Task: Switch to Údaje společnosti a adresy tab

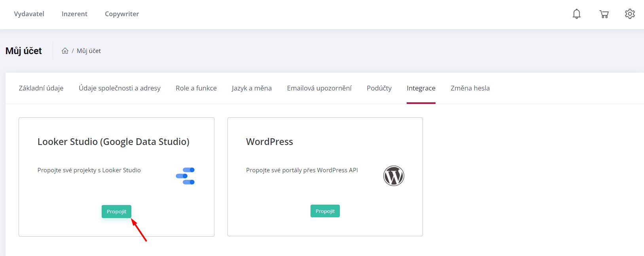Action: 119,88
